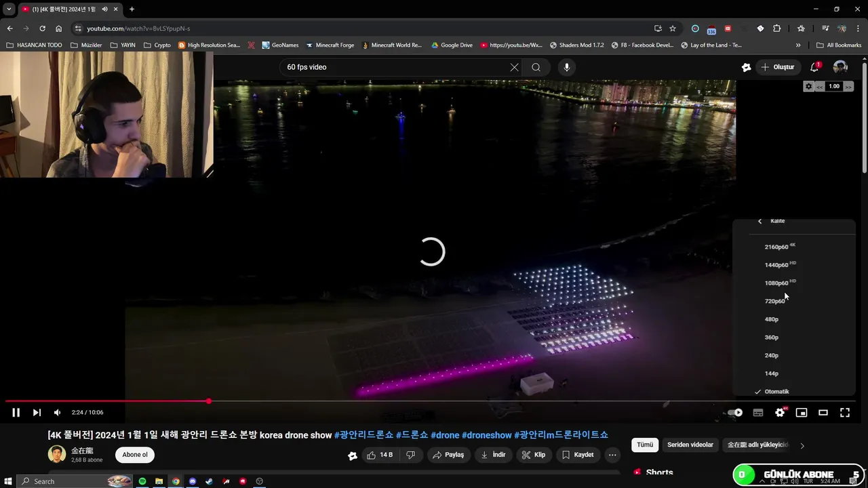This screenshot has height=488, width=868.
Task: Decrease playback speed with << button
Action: (x=820, y=86)
